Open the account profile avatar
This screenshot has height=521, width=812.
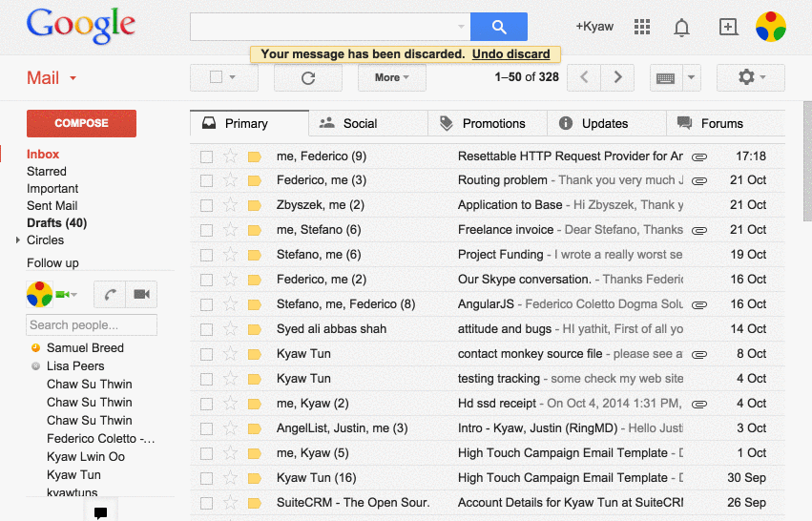pyautogui.click(x=771, y=27)
